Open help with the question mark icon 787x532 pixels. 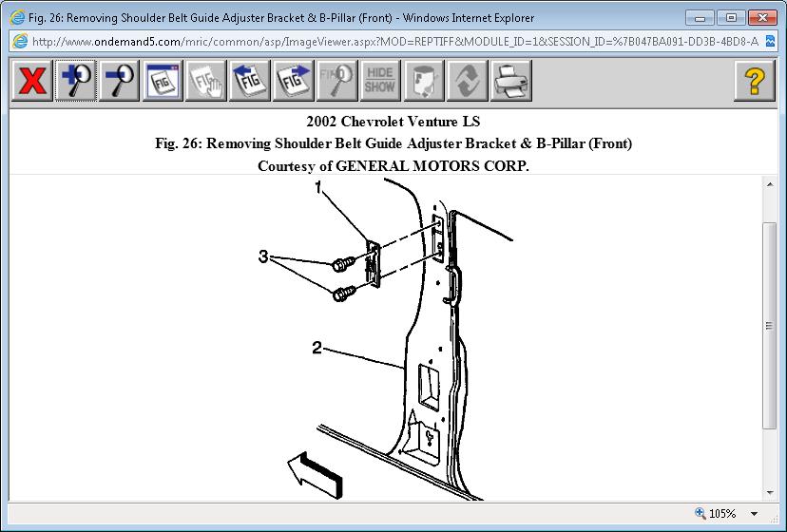click(x=755, y=81)
